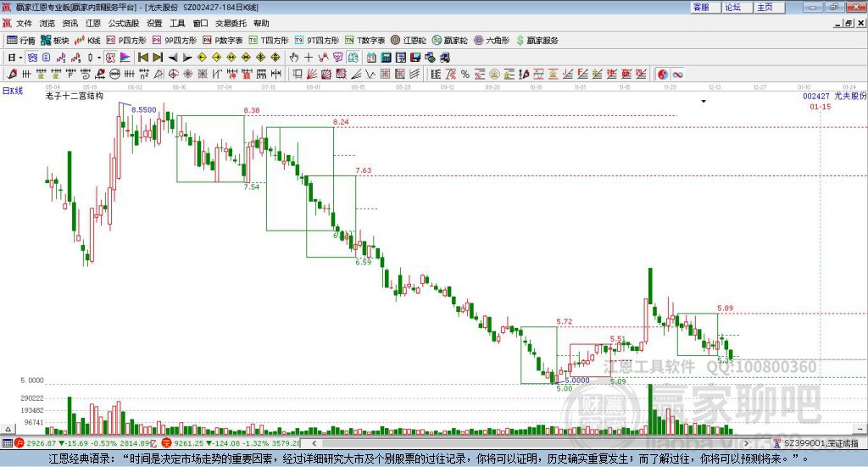The height and width of the screenshot is (467, 868).
Task: Expand volume panel with up triangle button
Action: (8, 429)
